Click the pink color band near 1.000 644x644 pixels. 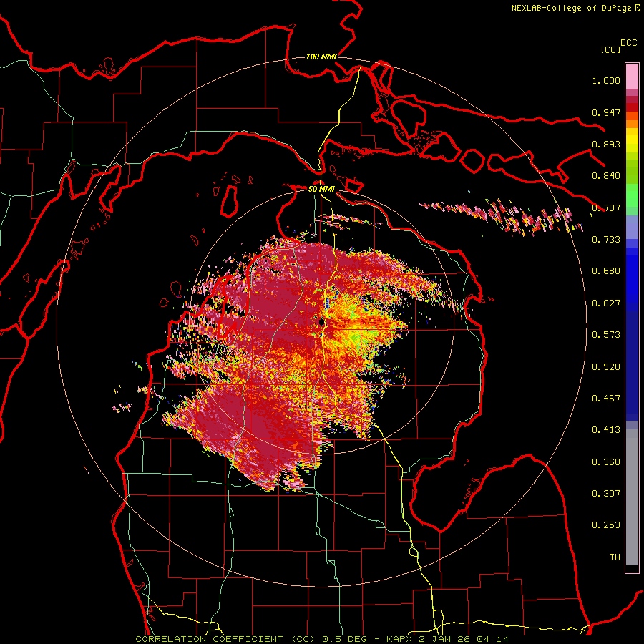click(632, 76)
